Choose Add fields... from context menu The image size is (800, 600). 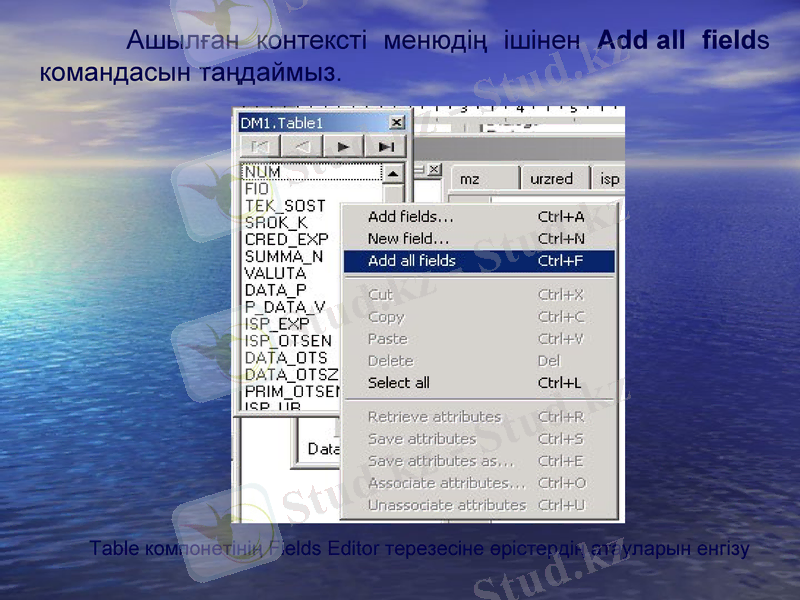[410, 217]
